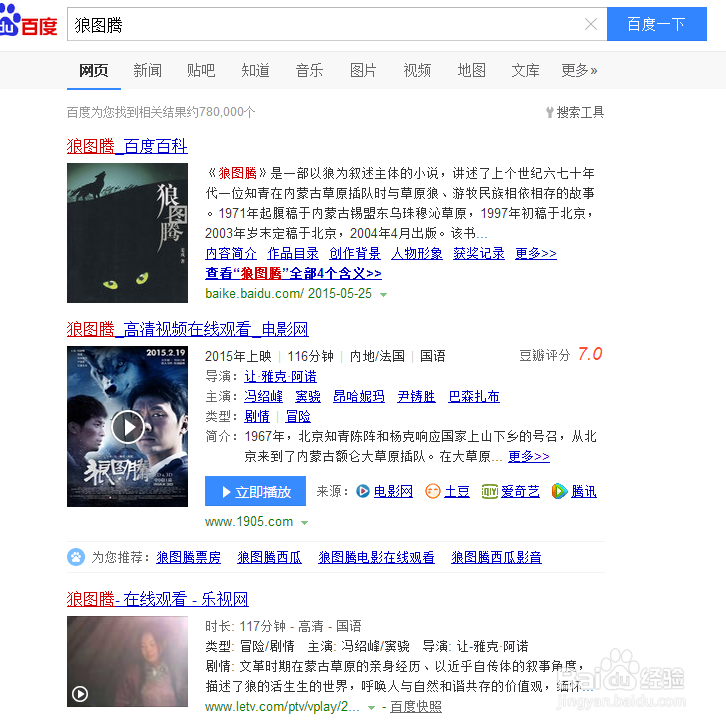Open director 让·雅克·阿诺 link
This screenshot has height=726, width=726.
click(x=280, y=376)
